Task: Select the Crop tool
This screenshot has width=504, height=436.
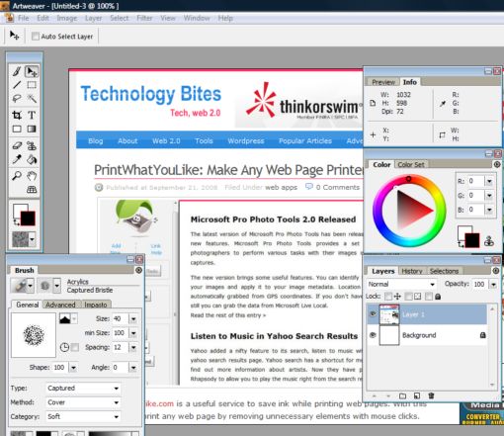Action: [17, 115]
